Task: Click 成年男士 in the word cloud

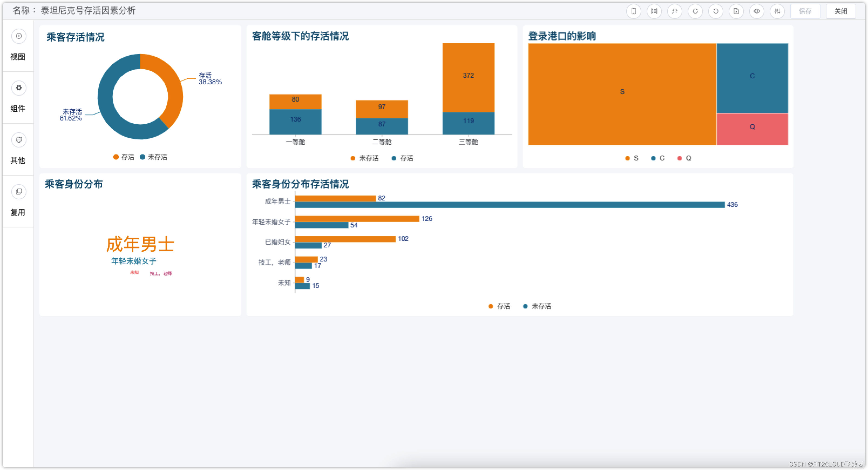Action: click(x=140, y=244)
